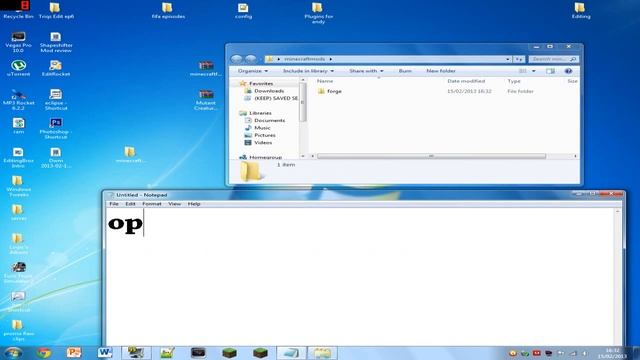
Task: Switch to the Explorer folder taskbar button
Action: coord(322,353)
